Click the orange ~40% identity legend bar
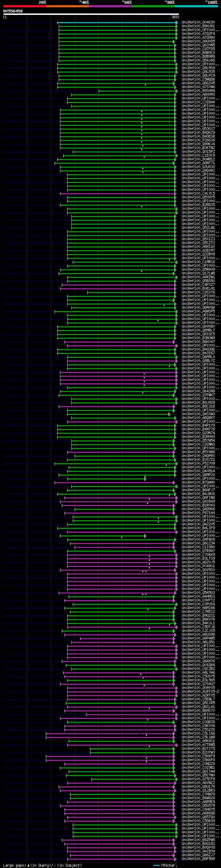 [x=67, y=6]
